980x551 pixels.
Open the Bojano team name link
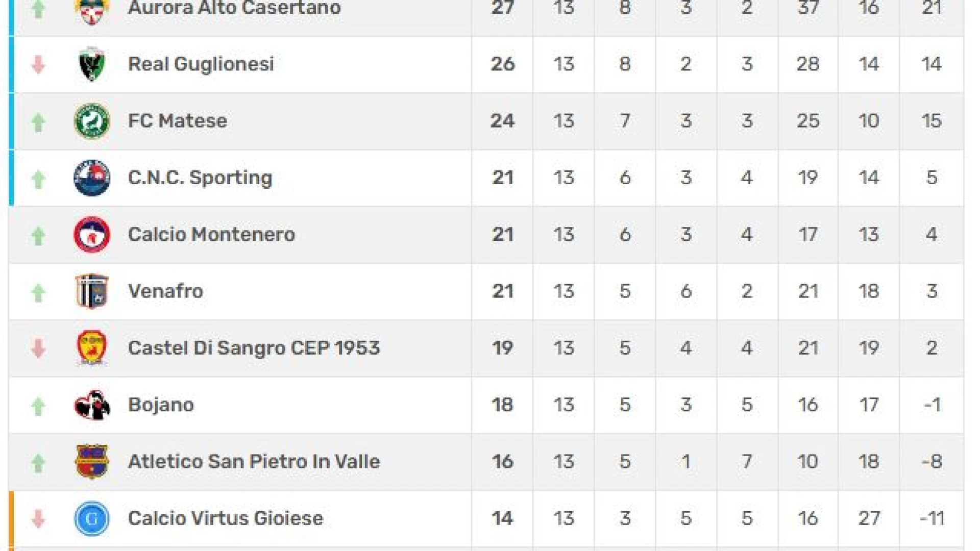tap(161, 405)
